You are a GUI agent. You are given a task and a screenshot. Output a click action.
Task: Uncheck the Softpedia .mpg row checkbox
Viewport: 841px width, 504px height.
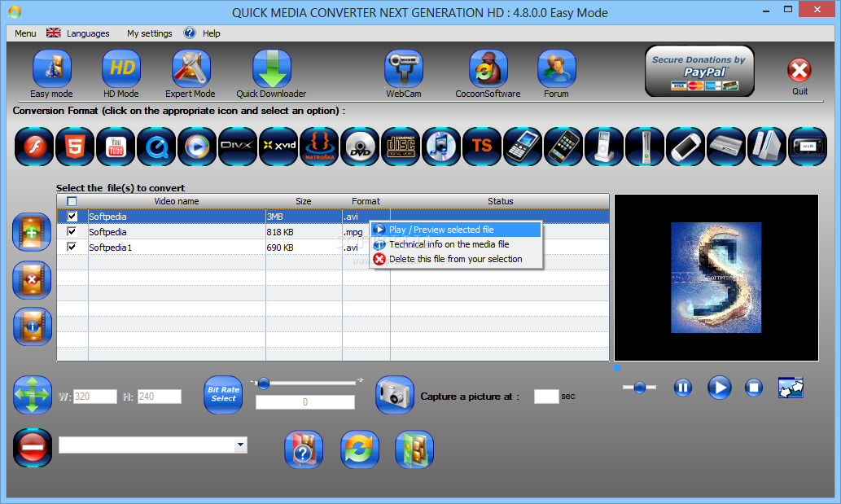[72, 231]
